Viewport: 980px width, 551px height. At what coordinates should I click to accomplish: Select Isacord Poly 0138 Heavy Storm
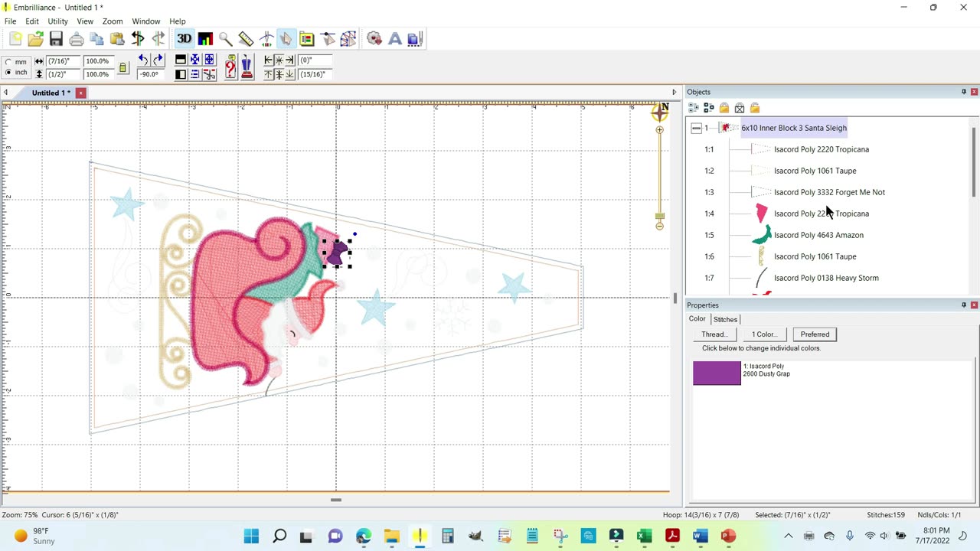click(826, 278)
